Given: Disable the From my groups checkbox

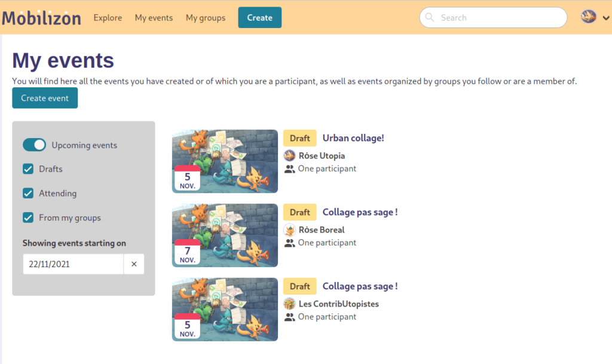Looking at the screenshot, I should 28,218.
